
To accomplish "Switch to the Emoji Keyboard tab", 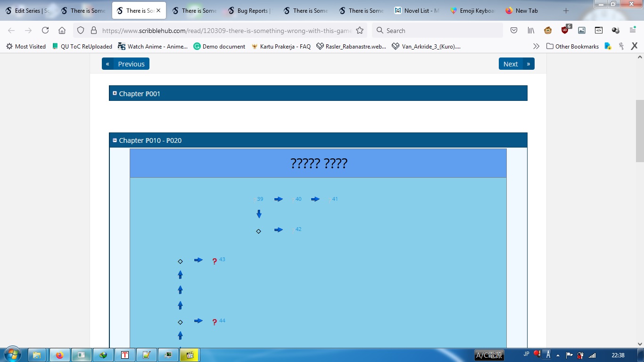I will coord(472,10).
